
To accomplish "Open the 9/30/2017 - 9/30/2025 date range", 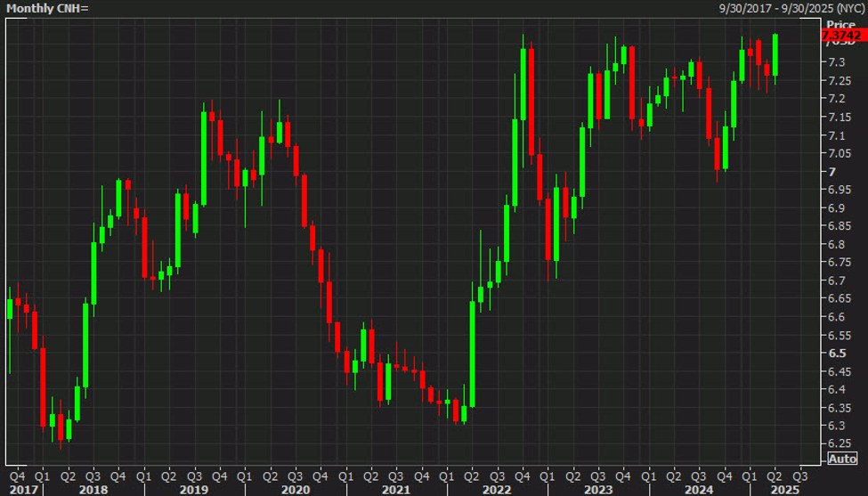I will point(790,8).
